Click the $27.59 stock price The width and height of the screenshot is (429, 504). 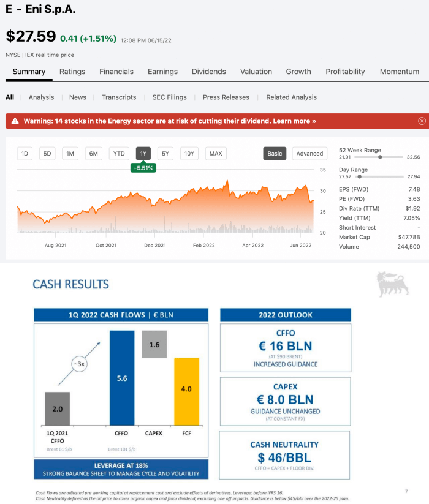(x=31, y=36)
